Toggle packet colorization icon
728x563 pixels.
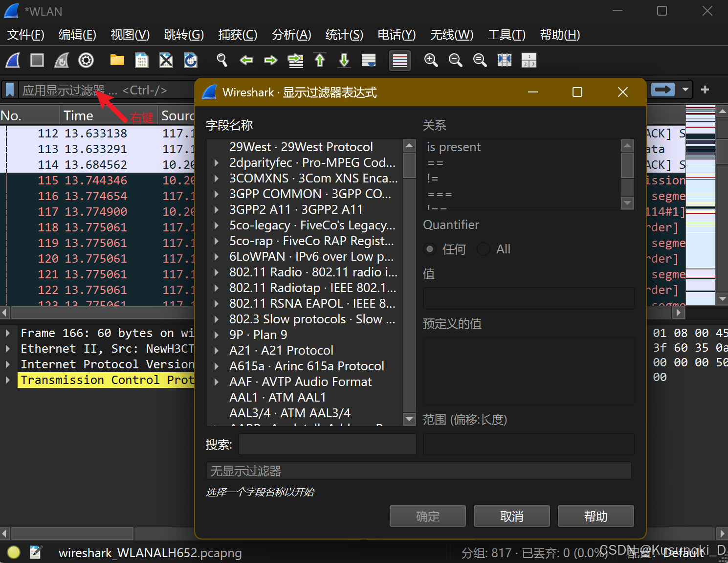coord(400,61)
